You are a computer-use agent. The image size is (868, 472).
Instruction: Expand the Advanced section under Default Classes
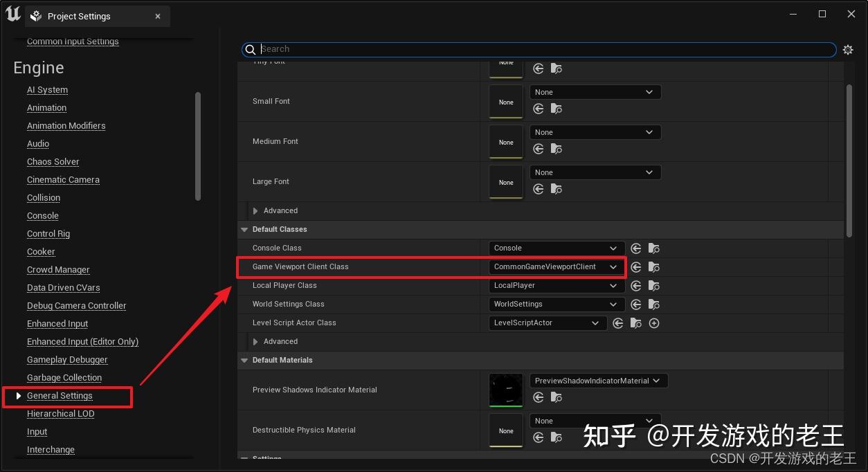(255, 341)
